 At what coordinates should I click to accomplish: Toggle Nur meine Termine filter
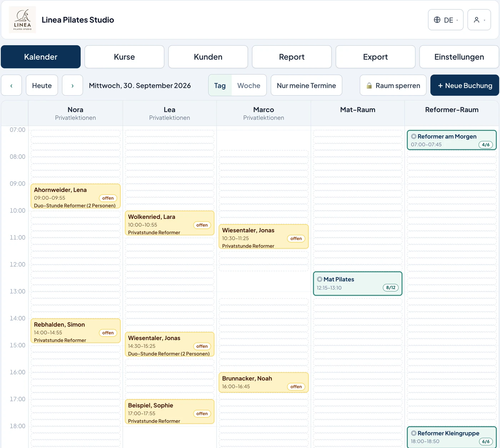point(306,85)
